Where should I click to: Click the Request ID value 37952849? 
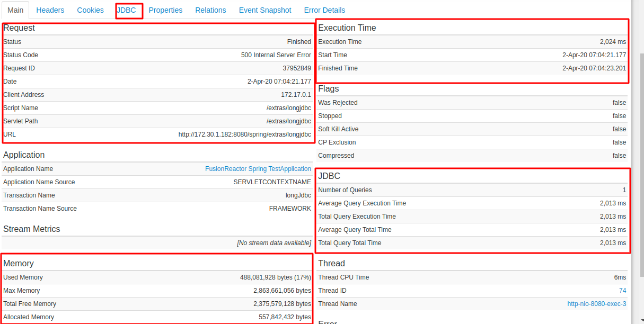pyautogui.click(x=297, y=68)
